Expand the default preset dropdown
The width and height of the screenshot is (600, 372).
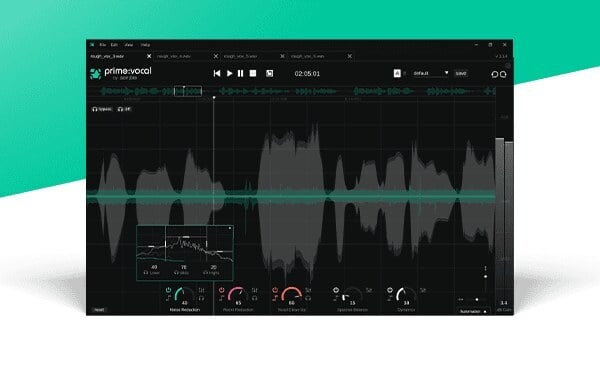pos(430,73)
